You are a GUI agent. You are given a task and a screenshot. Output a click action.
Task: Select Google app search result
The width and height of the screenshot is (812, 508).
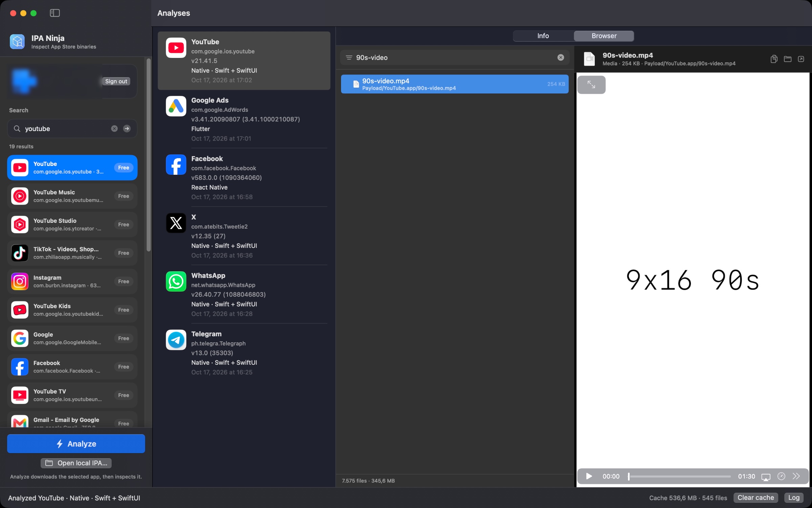72,338
